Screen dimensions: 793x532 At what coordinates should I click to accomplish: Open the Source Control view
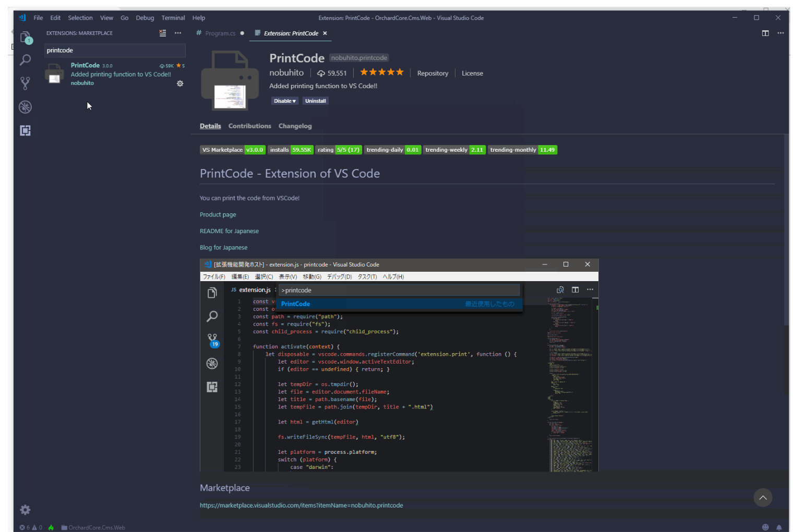click(25, 83)
